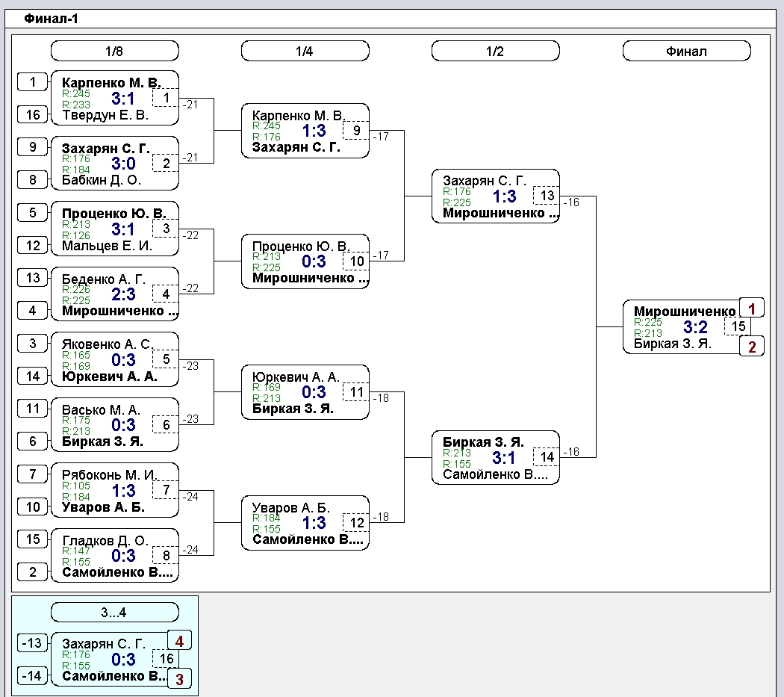Viewport: 784px width, 697px height.
Task: Select match number box 12
Action: click(356, 523)
